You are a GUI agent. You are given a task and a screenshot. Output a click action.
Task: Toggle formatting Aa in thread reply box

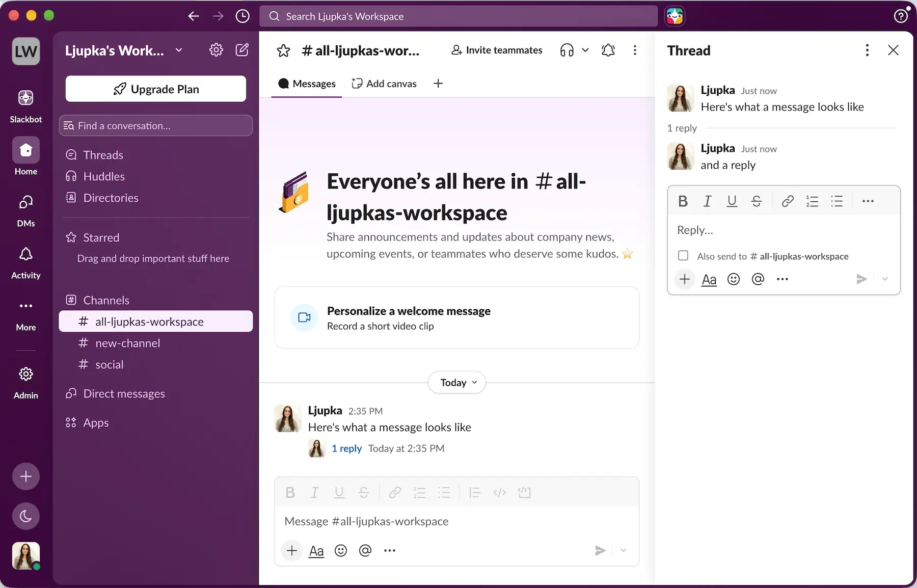(x=709, y=279)
